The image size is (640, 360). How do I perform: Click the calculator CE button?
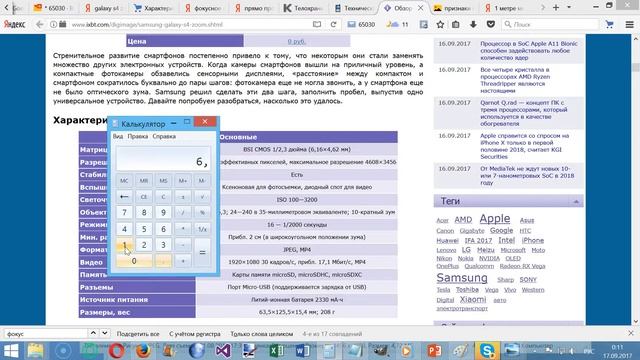[x=144, y=197]
